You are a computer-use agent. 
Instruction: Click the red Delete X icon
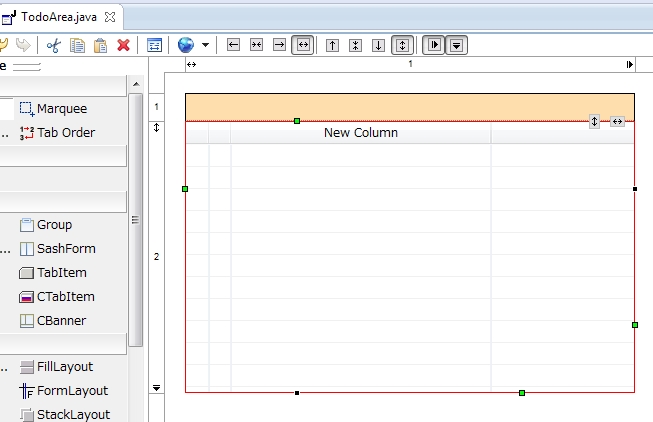pyautogui.click(x=123, y=45)
